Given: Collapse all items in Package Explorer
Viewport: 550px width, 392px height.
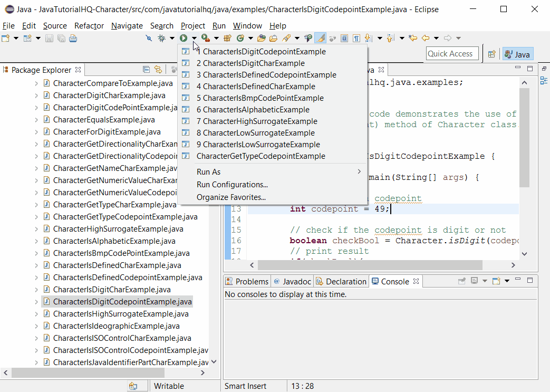Looking at the screenshot, I should (x=147, y=69).
